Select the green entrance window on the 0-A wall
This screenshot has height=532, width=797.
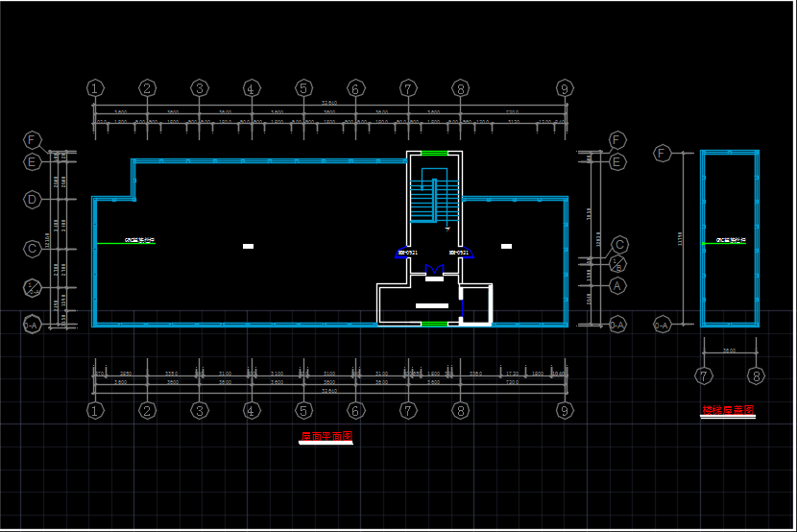(434, 324)
